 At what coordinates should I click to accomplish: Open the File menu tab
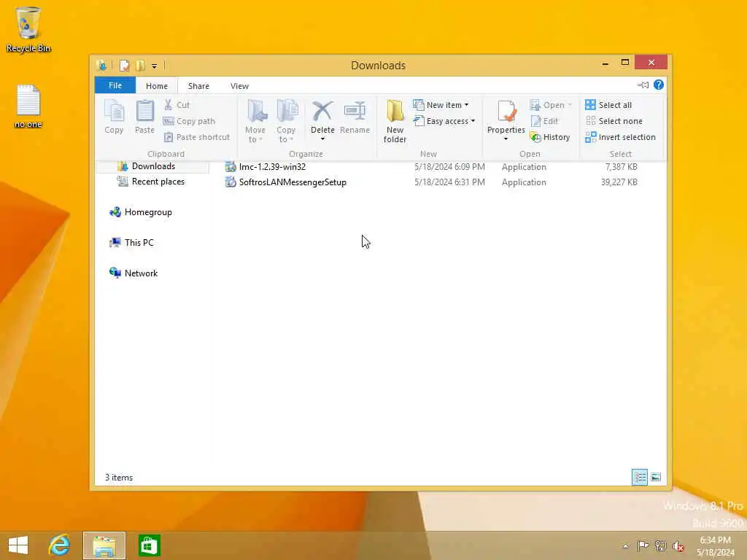[115, 85]
